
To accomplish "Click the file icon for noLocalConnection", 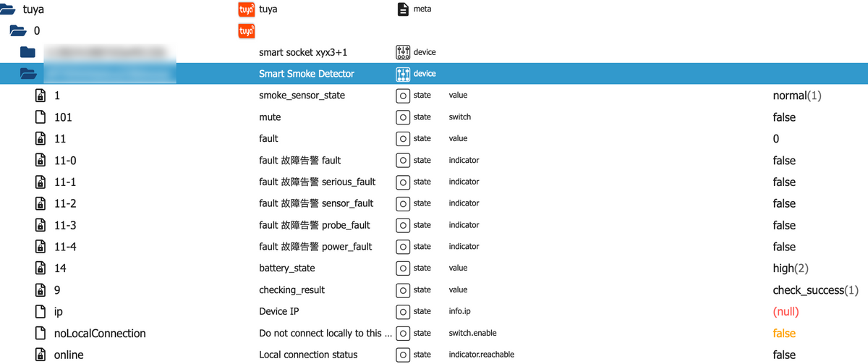I will click(x=41, y=333).
